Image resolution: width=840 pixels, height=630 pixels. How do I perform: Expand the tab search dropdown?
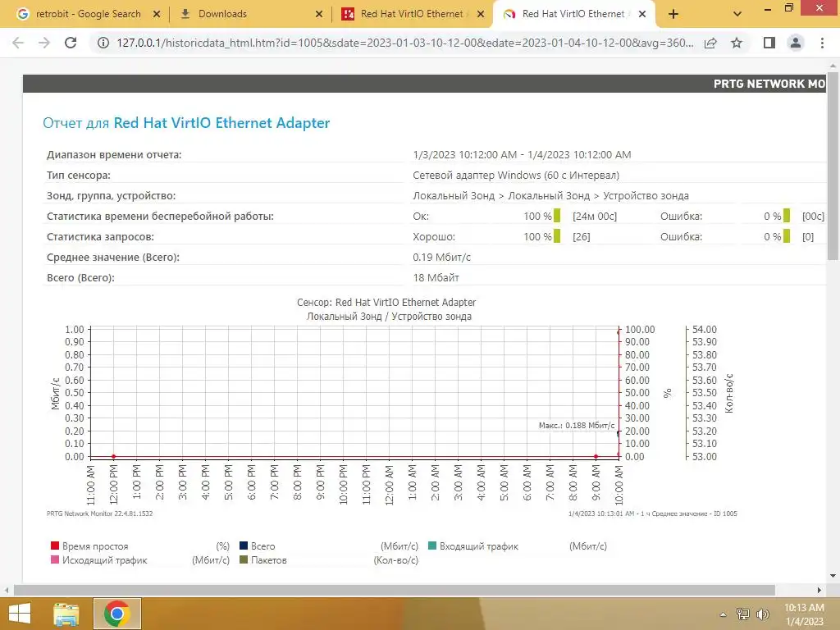point(737,15)
